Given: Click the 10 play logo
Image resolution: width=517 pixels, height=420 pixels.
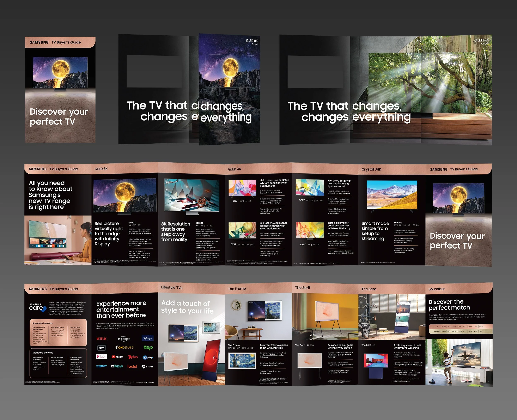Looking at the screenshot, I should coord(148,357).
